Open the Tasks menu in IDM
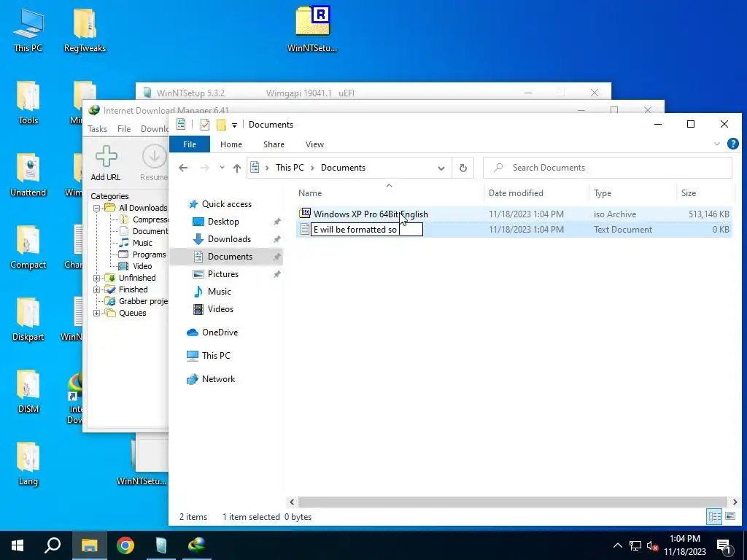747x560 pixels. [x=97, y=129]
